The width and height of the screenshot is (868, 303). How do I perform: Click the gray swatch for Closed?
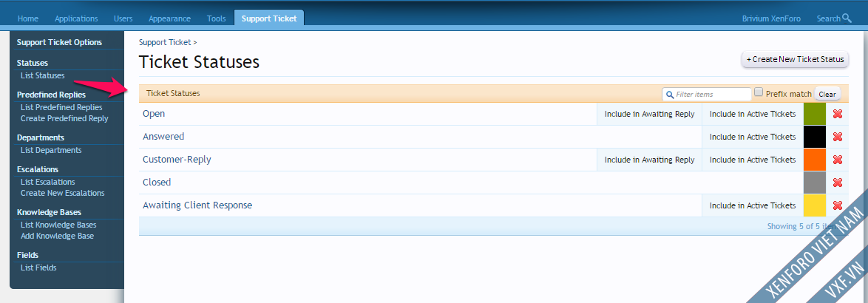815,183
